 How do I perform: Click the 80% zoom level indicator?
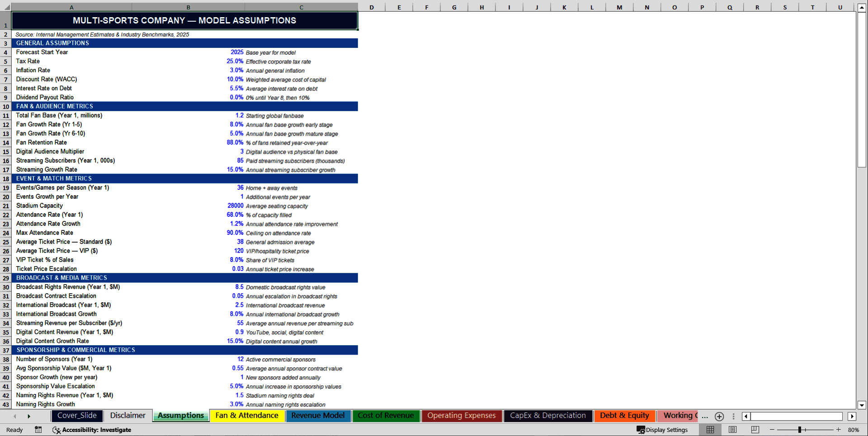pyautogui.click(x=855, y=430)
